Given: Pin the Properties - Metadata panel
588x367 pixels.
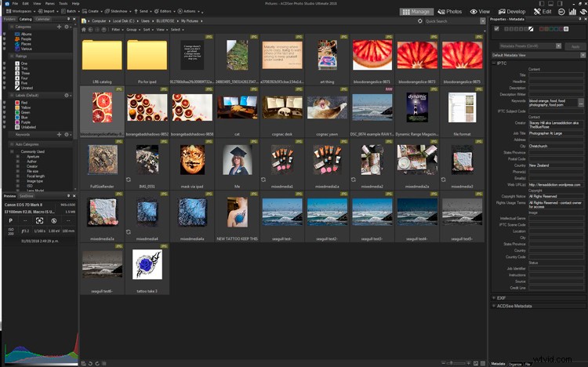Looking at the screenshot, I should 580,19.
